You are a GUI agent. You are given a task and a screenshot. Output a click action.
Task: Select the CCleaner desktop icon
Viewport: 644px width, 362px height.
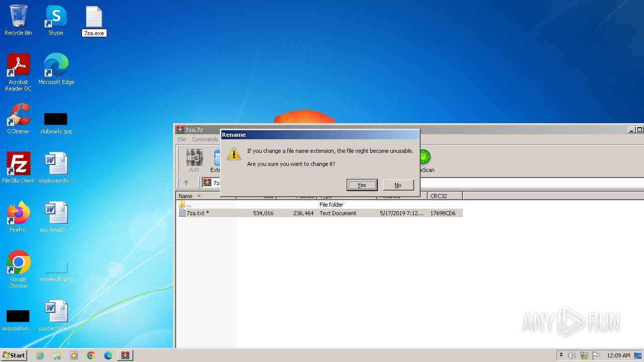pos(18,119)
